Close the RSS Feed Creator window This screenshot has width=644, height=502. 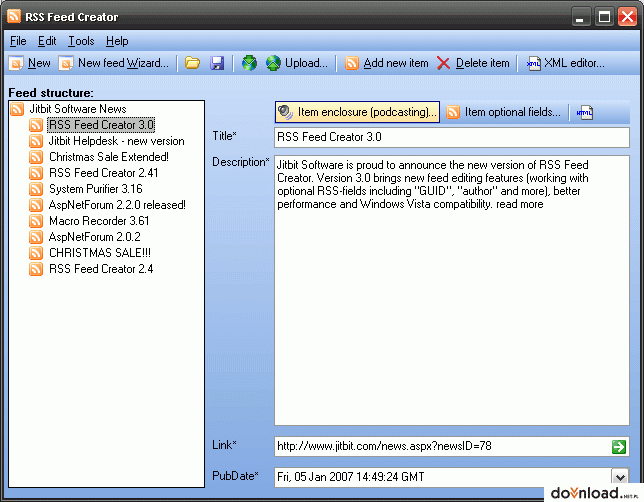628,17
